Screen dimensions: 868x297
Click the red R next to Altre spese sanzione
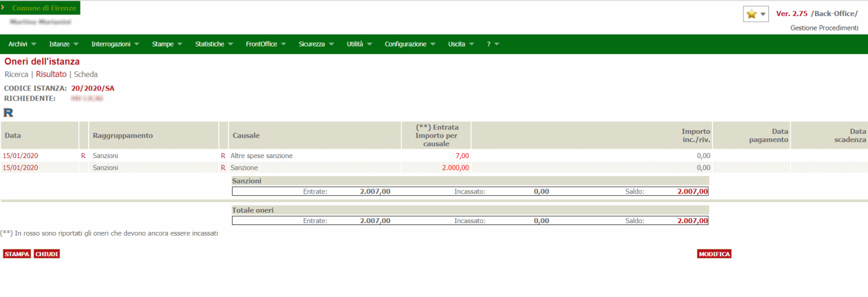[223, 156]
